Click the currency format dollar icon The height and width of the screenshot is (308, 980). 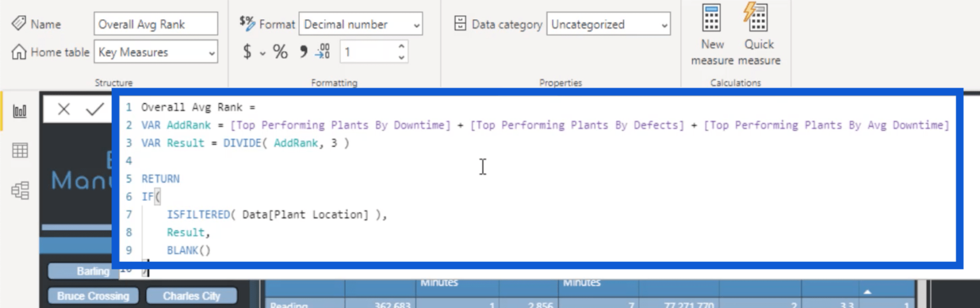click(247, 52)
